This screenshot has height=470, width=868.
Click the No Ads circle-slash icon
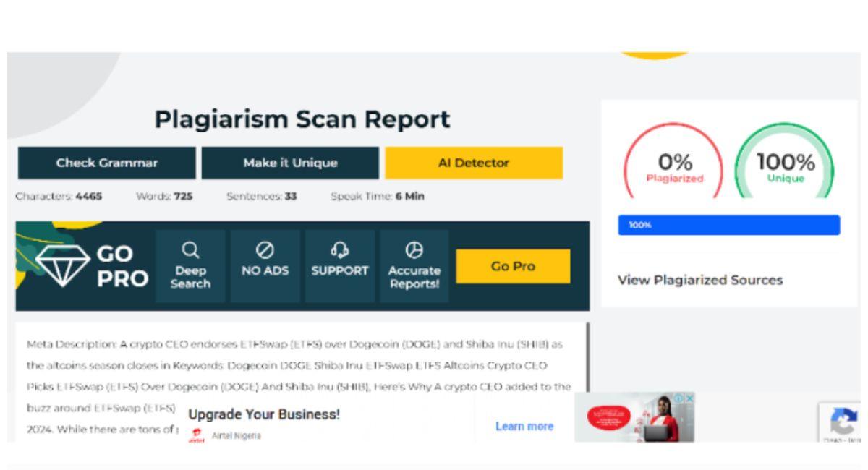[x=264, y=250]
